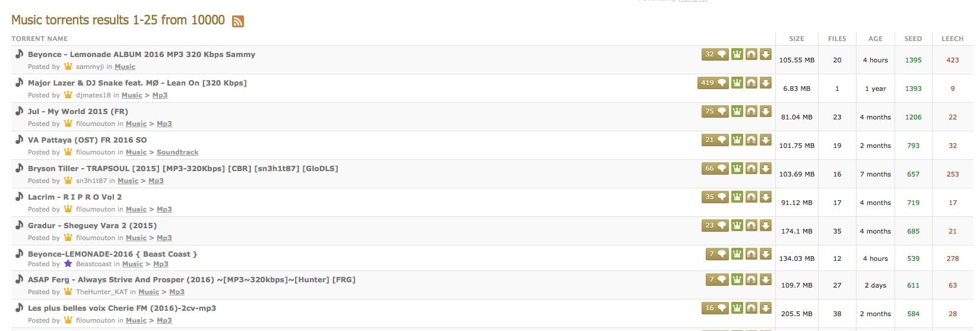Image resolution: width=980 pixels, height=331 pixels.
Task: Click download arrow for ASAP Ferg torrent
Action: 766,279
